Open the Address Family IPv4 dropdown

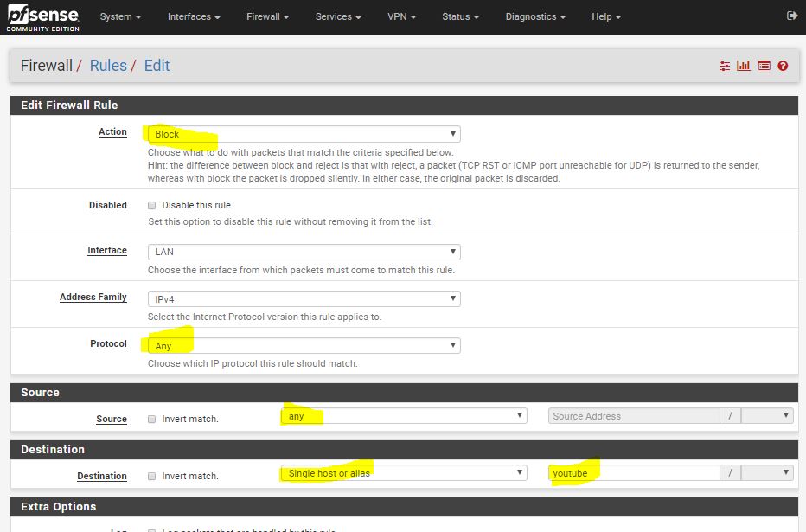coord(304,298)
